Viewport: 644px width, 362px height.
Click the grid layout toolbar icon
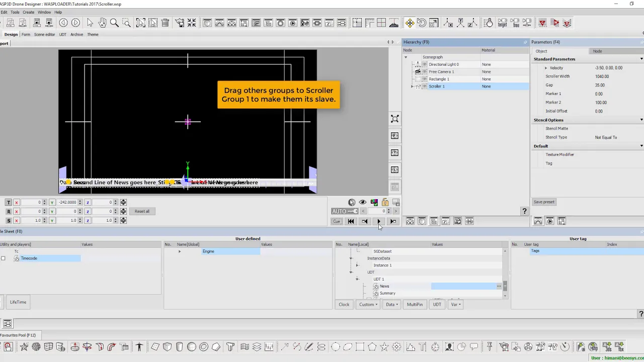(381, 23)
